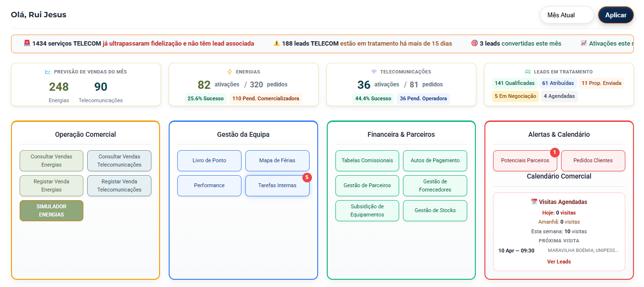Screen dimensions: 644x287
Task: Click the red alarm icon in alert banner
Action: tap(27, 43)
